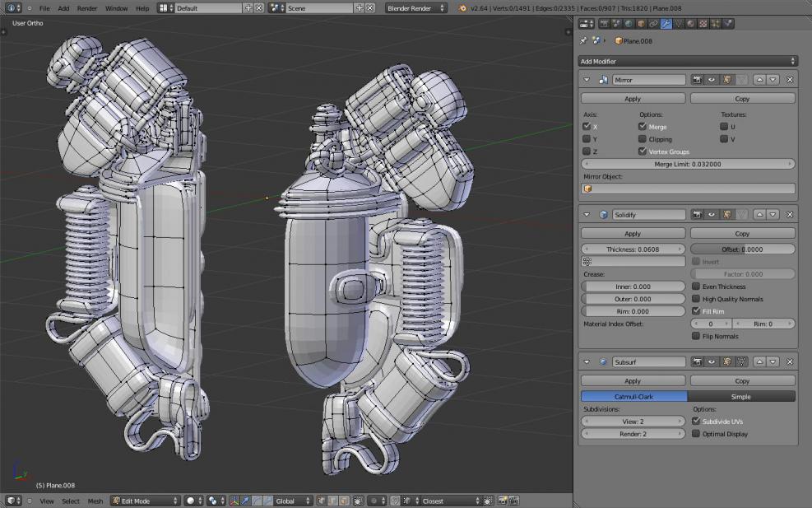Open the Mesh menu in viewport header

tap(95, 501)
